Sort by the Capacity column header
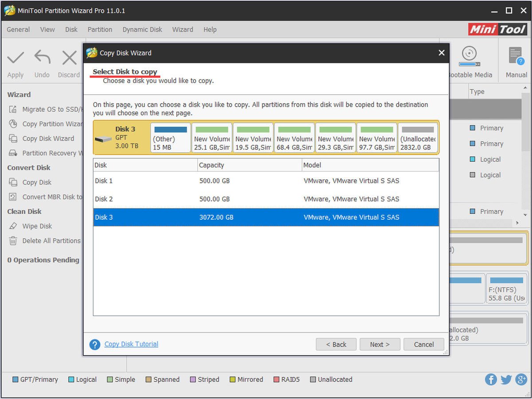 [x=249, y=165]
